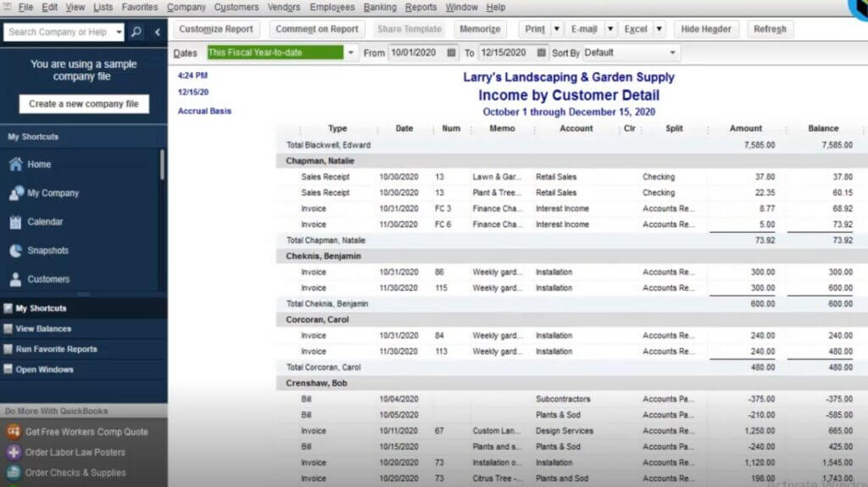Open the To date calendar picker

coord(542,53)
